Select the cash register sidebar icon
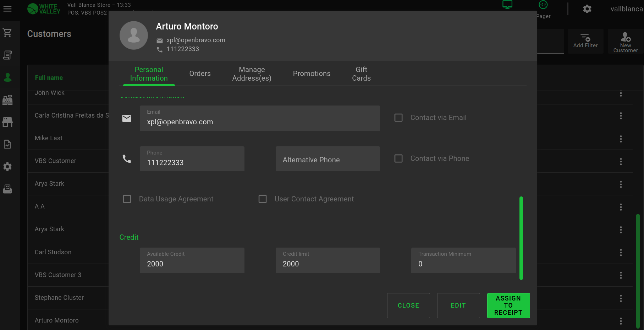 point(7,100)
